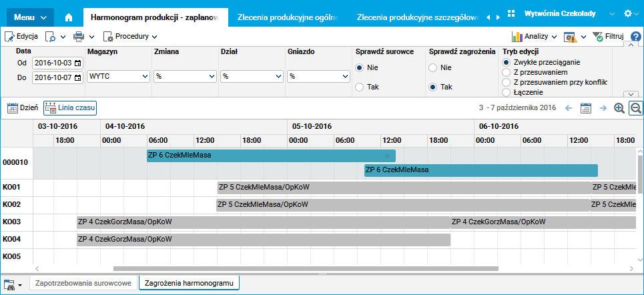
Task: Click the Od date input field
Action: point(57,63)
